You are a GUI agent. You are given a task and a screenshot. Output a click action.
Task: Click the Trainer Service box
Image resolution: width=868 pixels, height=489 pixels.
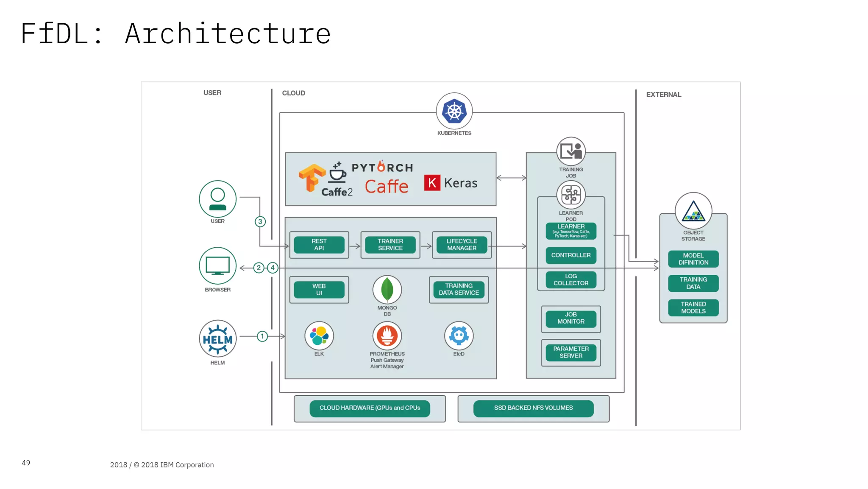pos(390,245)
